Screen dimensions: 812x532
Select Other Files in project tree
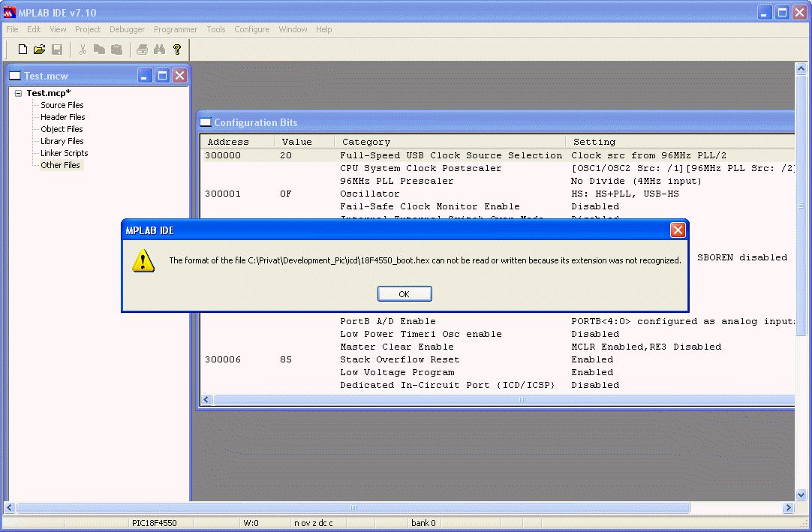click(60, 165)
